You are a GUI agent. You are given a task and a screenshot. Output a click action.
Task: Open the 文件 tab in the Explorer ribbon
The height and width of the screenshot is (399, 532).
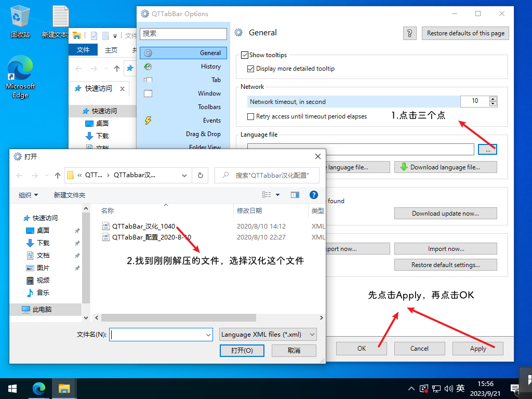[x=83, y=50]
